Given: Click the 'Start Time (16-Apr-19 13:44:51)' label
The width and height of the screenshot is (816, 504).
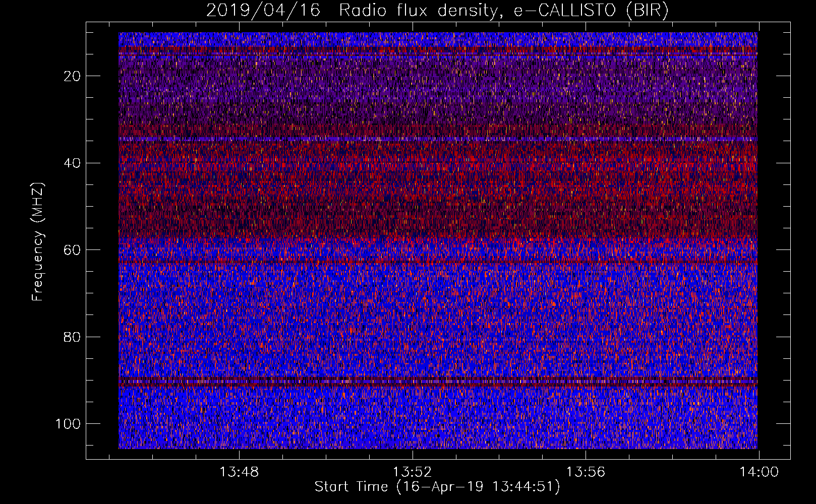Looking at the screenshot, I should click(x=437, y=487).
